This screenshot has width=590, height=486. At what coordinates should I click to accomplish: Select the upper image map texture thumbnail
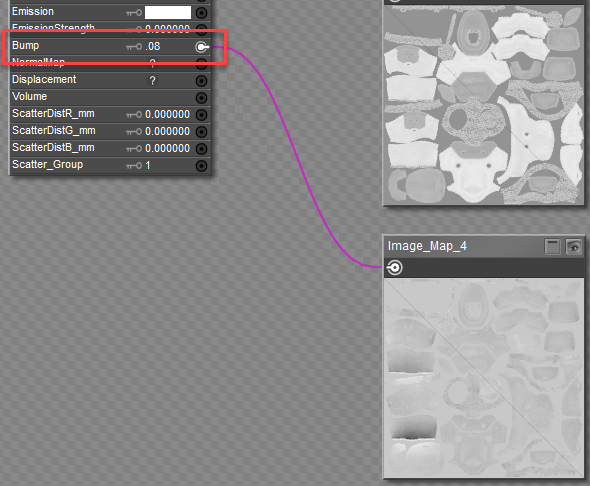pyautogui.click(x=484, y=105)
